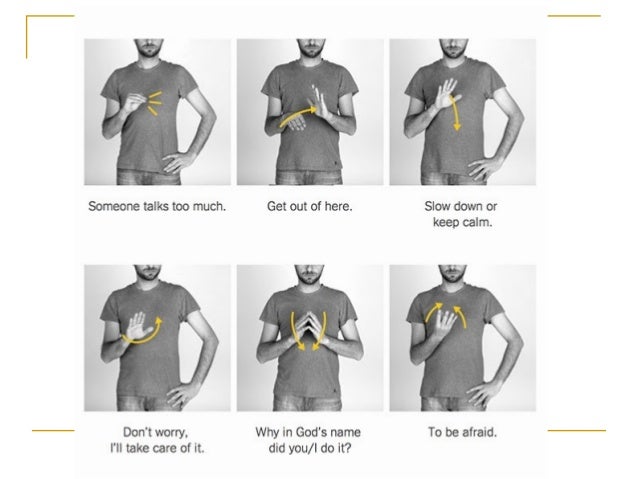Click the caption "Someone talks too much."
This screenshot has height=479, width=638.
coord(157,206)
